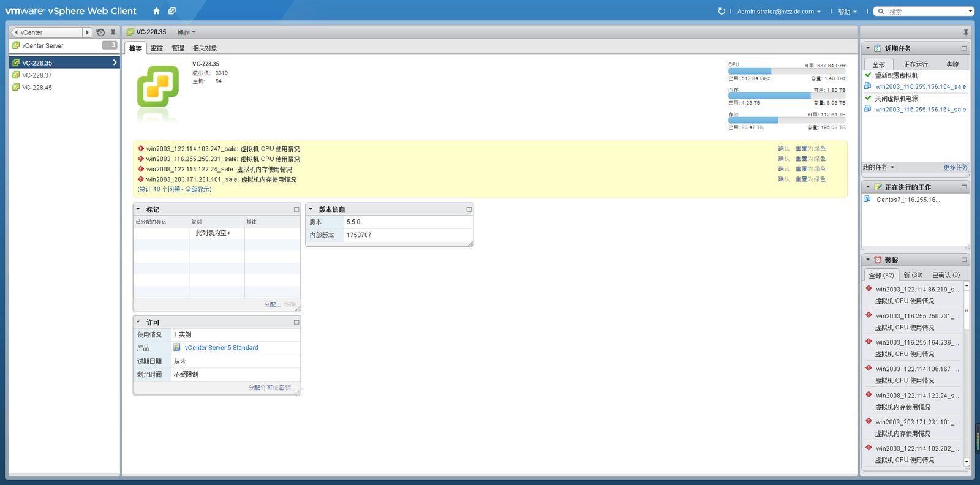Click the red alarm icon for win2003_122.114.136.167
The image size is (980, 485).
pos(869,368)
